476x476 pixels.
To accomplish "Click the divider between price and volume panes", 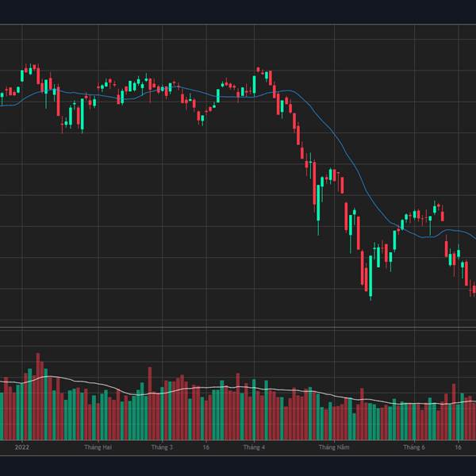I will pyautogui.click(x=238, y=327).
